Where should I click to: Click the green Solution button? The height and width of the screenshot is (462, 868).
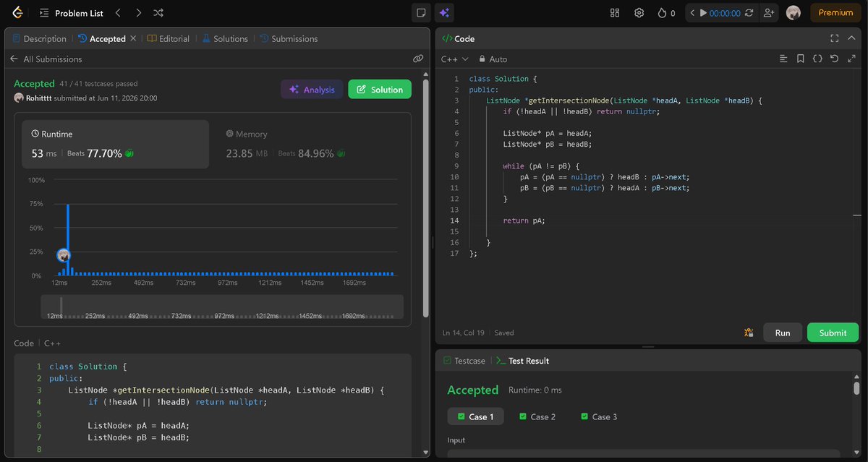380,90
